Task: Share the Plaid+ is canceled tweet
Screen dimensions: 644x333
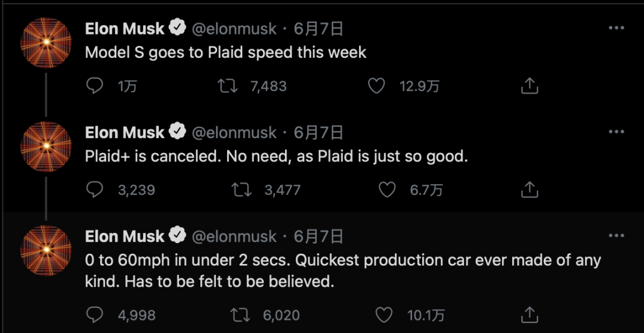Action: coord(530,190)
